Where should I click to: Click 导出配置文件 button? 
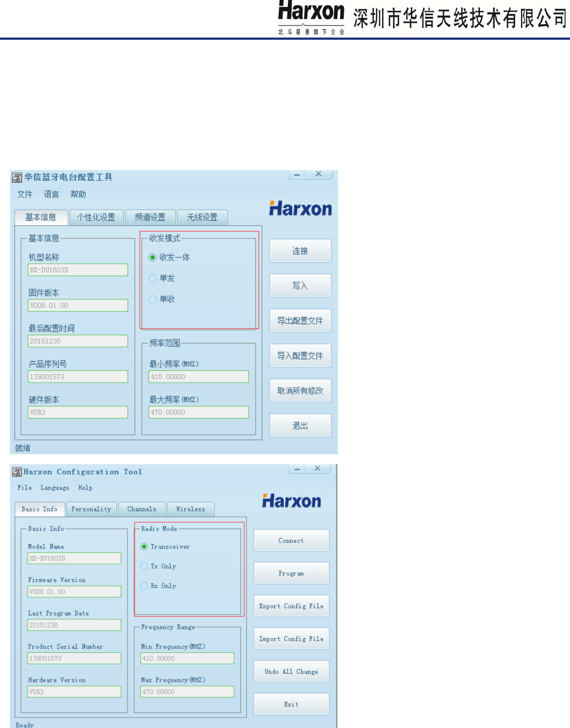(300, 321)
